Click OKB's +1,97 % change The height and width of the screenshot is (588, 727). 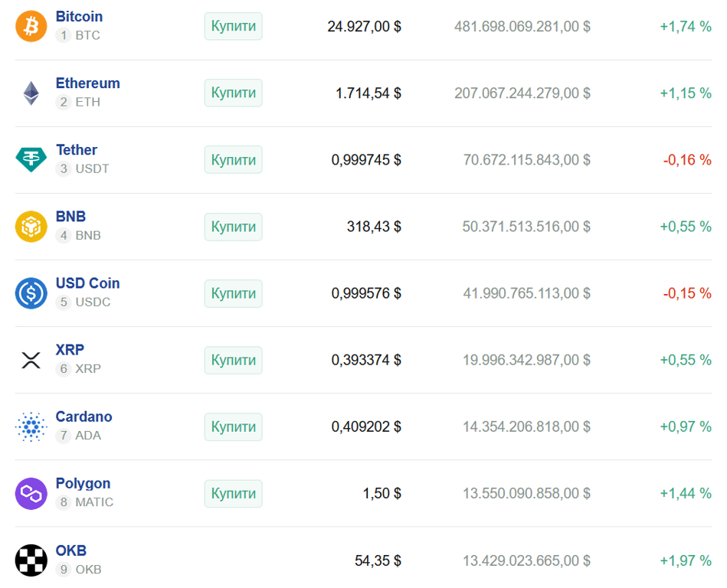[x=686, y=560]
